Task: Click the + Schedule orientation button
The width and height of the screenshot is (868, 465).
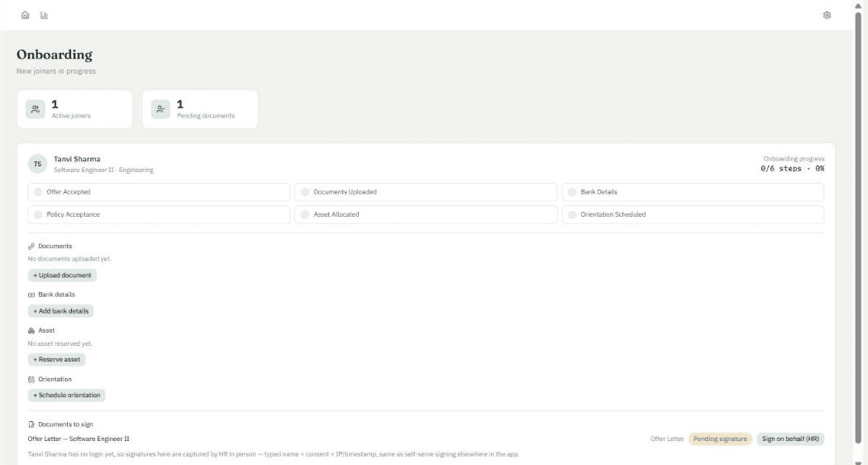Action: pyautogui.click(x=67, y=395)
